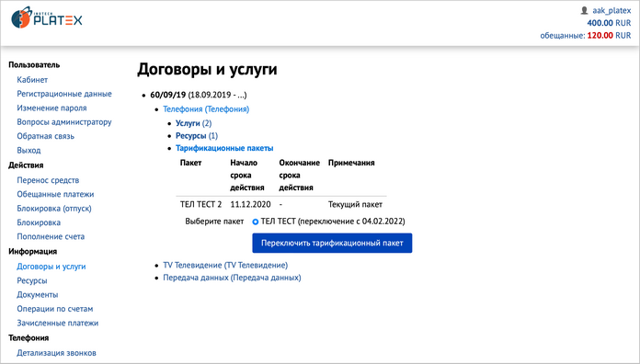Open Пополнение счета
Screen dimensions: 640x364
click(x=51, y=236)
